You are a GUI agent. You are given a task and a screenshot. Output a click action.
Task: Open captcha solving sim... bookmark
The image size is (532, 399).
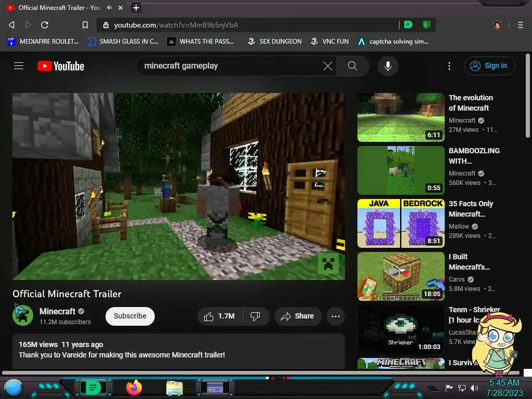pyautogui.click(x=393, y=42)
